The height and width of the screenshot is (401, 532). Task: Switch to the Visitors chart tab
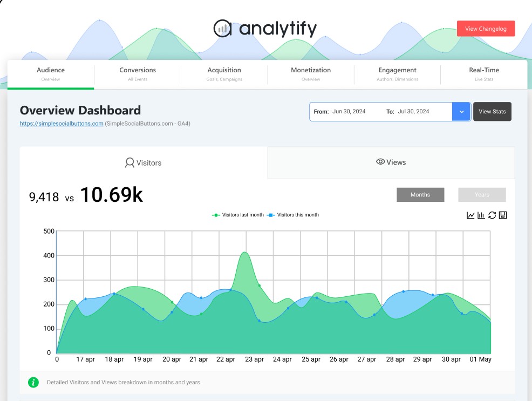[x=144, y=163]
